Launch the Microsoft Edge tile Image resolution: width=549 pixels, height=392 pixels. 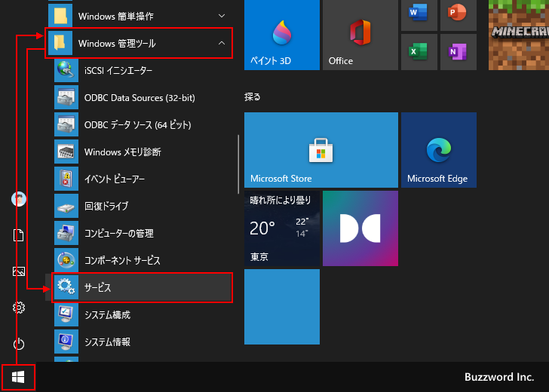(x=439, y=150)
